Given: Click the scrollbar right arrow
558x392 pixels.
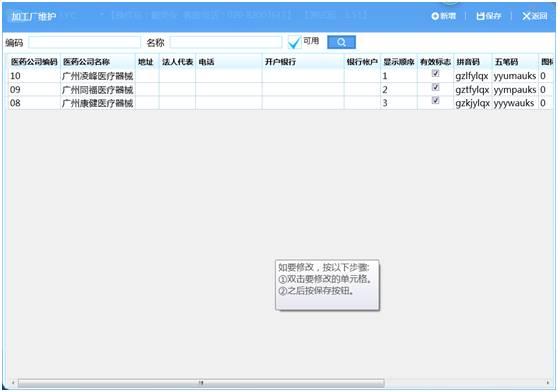Looking at the screenshot, I should click(548, 383).
